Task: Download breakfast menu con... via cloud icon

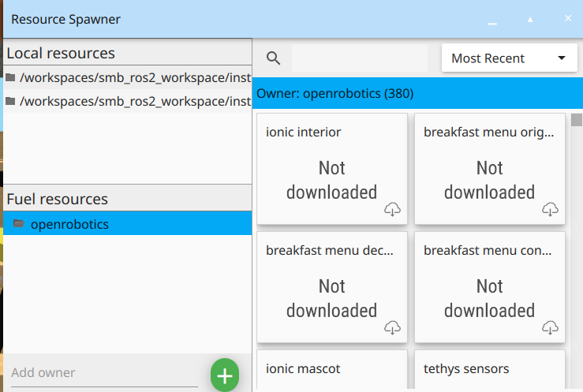Action: coord(550,328)
